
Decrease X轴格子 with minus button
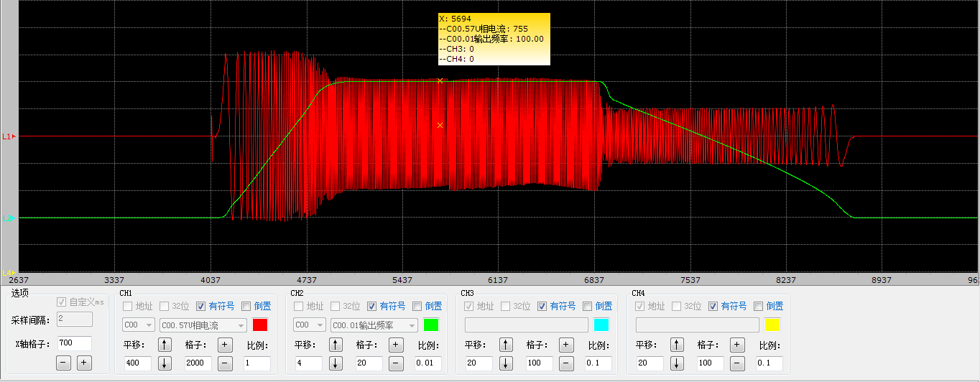(64, 363)
